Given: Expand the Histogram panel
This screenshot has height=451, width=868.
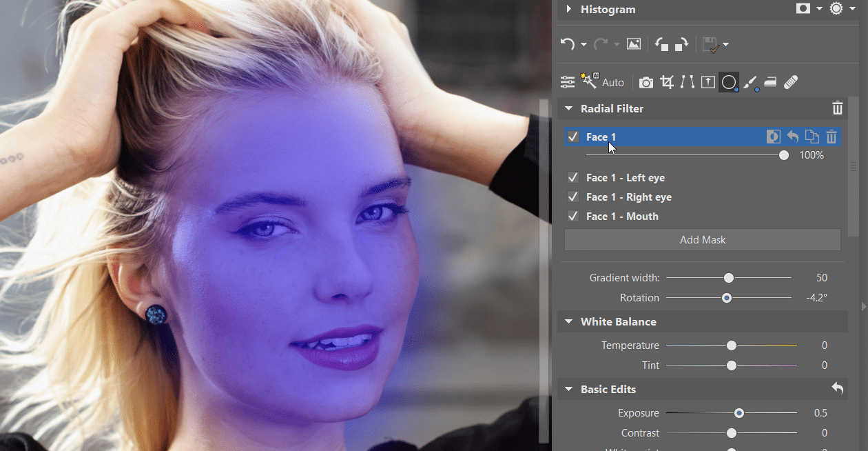Looking at the screenshot, I should coord(568,10).
